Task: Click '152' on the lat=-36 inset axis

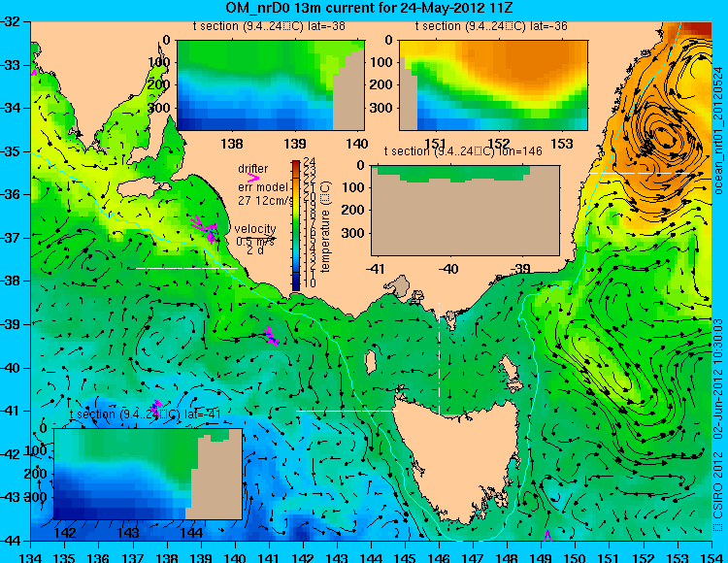Action: click(498, 144)
